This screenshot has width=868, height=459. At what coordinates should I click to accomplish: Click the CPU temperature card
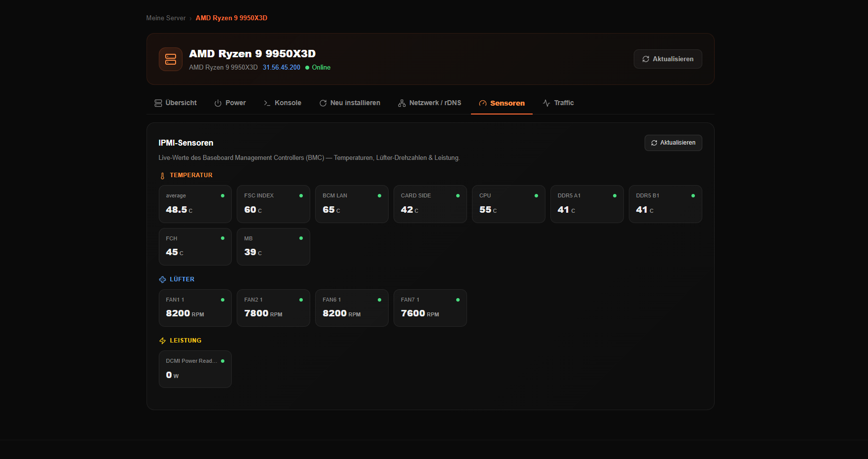tap(508, 204)
